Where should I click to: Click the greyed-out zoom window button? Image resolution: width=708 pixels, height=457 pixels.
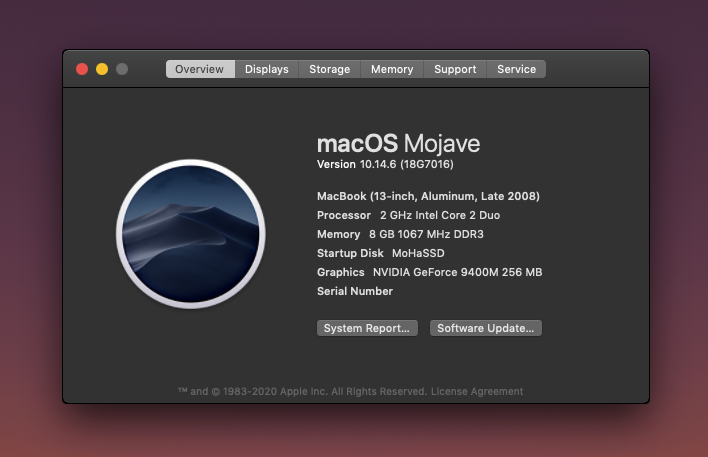point(122,69)
